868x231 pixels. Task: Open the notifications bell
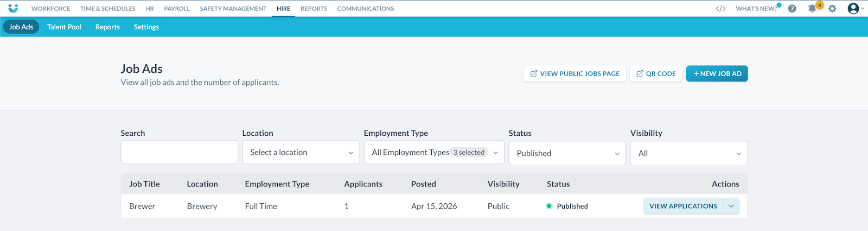coord(812,9)
